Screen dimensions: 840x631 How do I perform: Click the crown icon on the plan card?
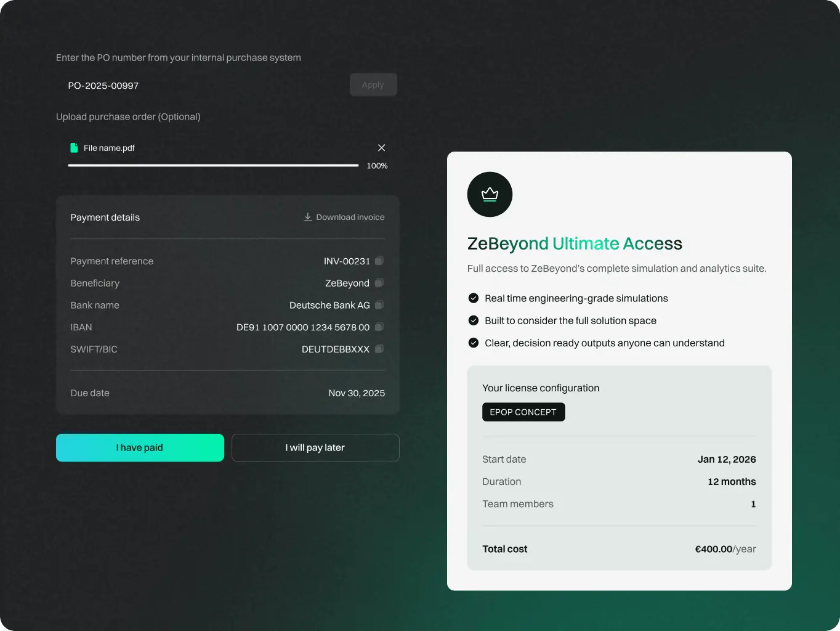pyautogui.click(x=490, y=194)
